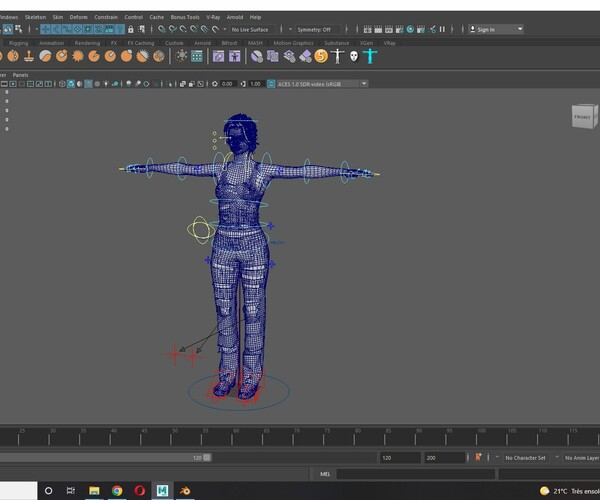Switch to the Bifrost shelf tab
Image resolution: width=600 pixels, height=500 pixels.
tap(229, 43)
